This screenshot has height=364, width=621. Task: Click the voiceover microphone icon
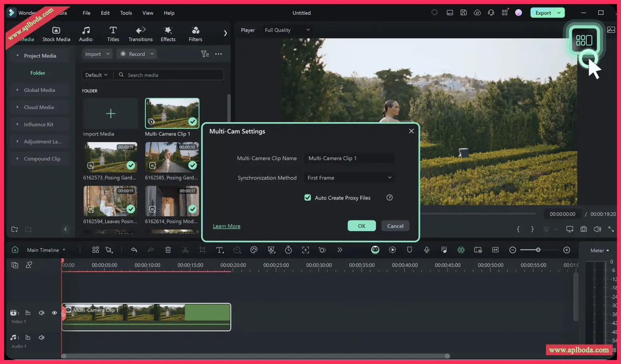tap(427, 250)
